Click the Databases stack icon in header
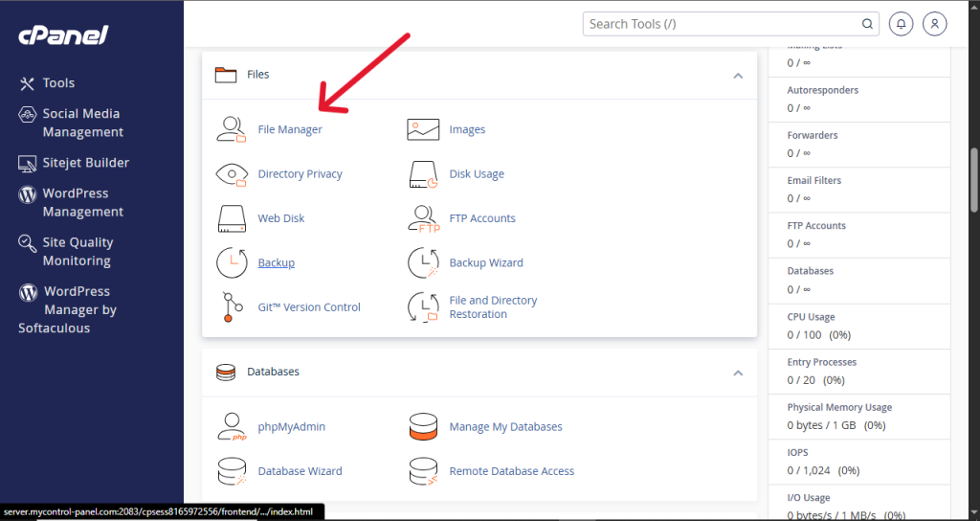The height and width of the screenshot is (521, 980). click(x=226, y=373)
